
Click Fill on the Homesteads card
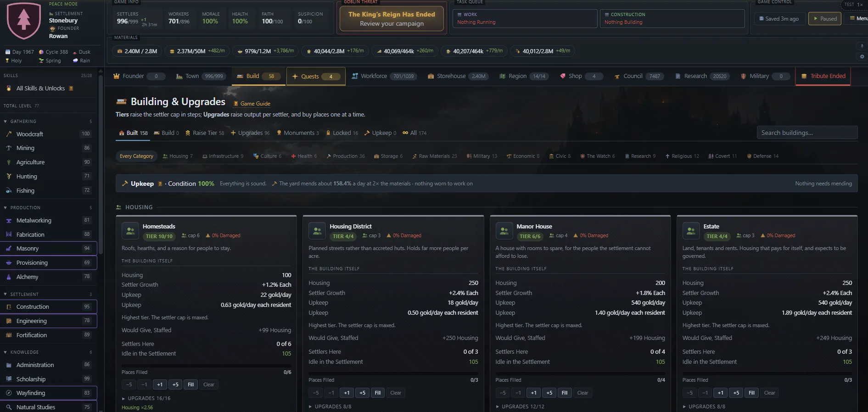click(x=191, y=385)
